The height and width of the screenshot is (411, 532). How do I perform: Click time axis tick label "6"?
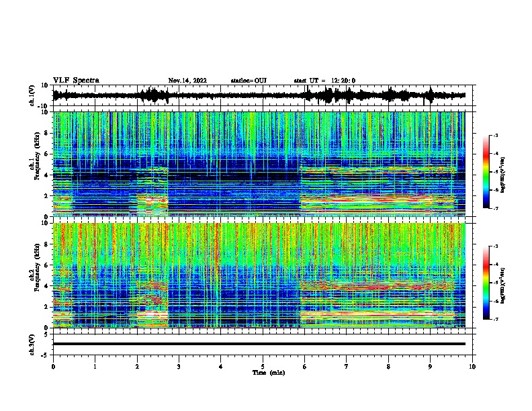pos(305,367)
